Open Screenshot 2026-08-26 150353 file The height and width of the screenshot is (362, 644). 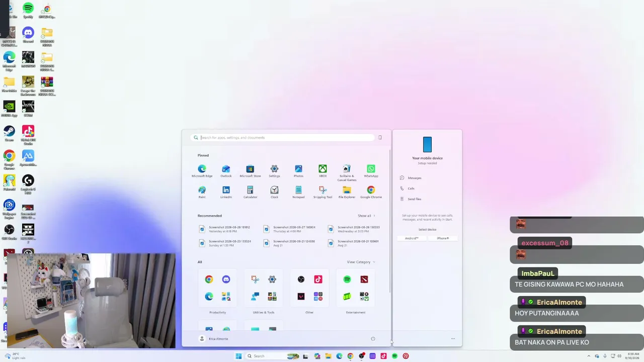354,229
